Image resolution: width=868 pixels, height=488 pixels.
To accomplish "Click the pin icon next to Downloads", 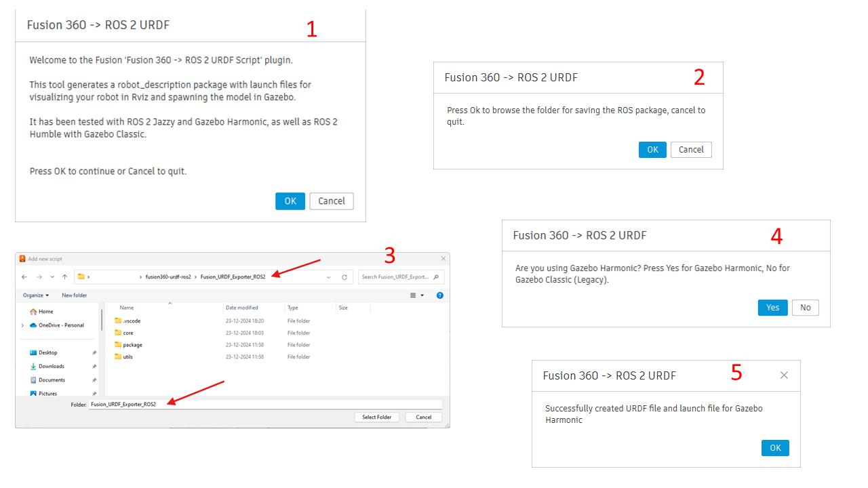I will coord(94,367).
